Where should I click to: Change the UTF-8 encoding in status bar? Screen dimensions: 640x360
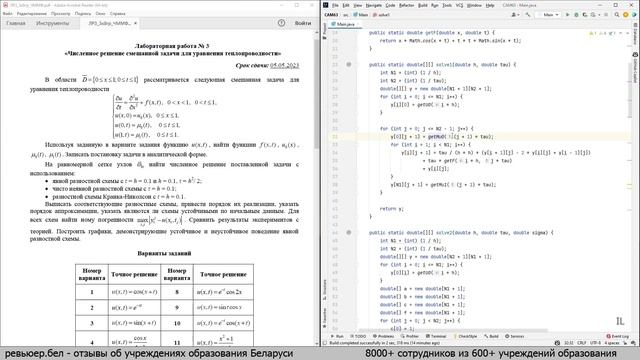click(595, 343)
